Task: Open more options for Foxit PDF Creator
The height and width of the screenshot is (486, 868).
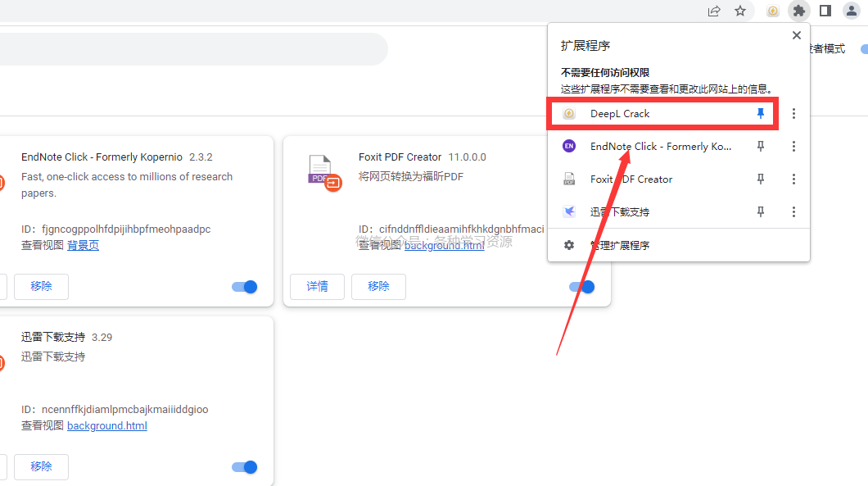Action: point(793,179)
